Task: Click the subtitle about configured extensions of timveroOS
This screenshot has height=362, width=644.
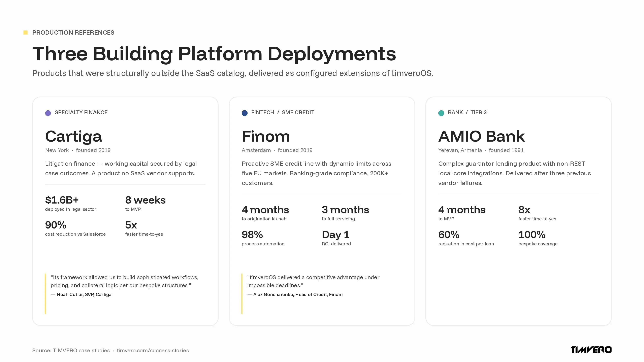Action: tap(233, 73)
